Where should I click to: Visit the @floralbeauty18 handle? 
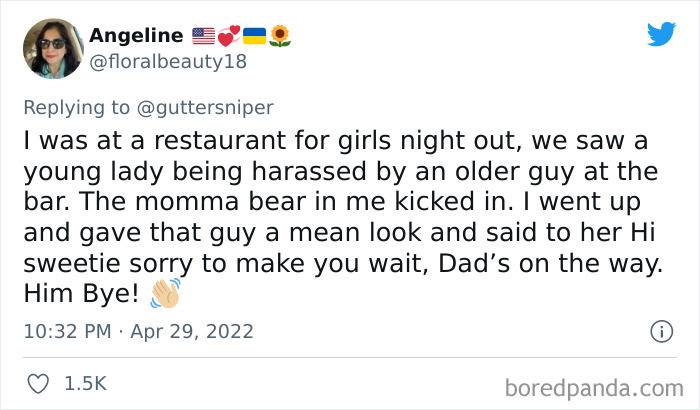(167, 61)
